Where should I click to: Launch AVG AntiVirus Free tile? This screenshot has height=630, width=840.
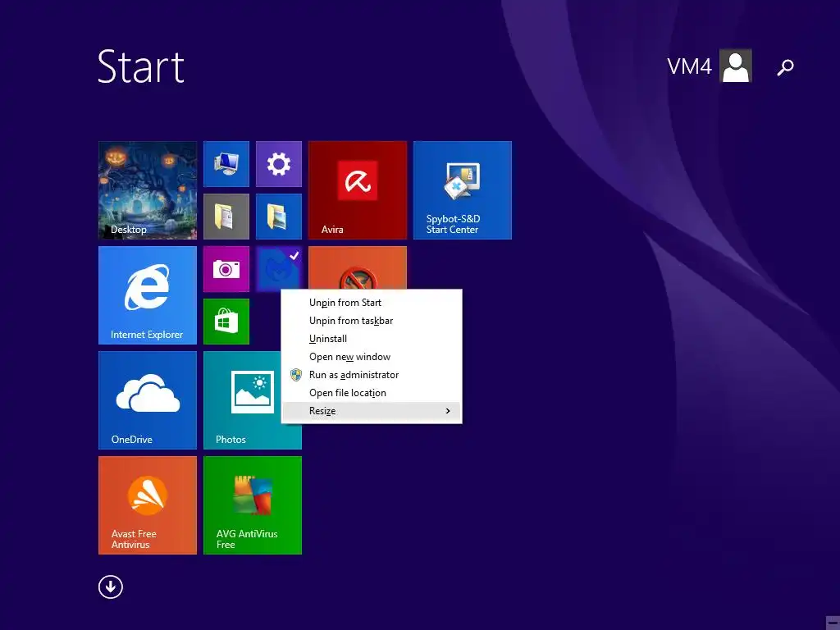tap(253, 505)
